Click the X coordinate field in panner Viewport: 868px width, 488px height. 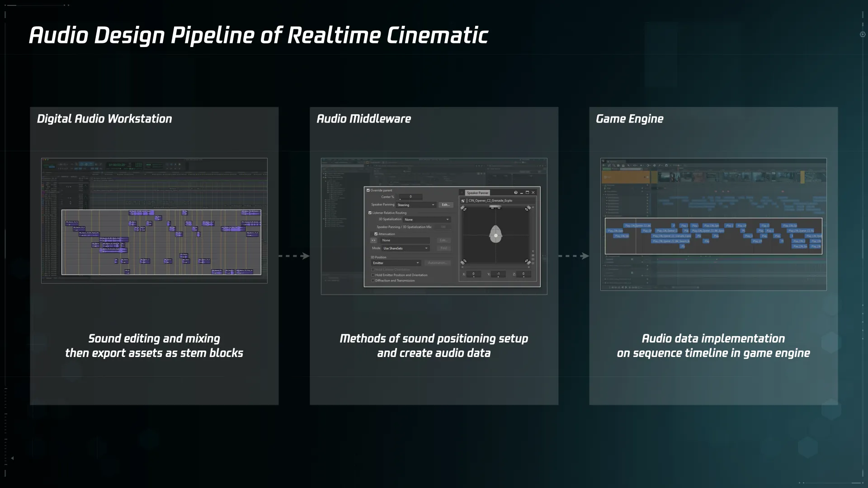tap(474, 274)
